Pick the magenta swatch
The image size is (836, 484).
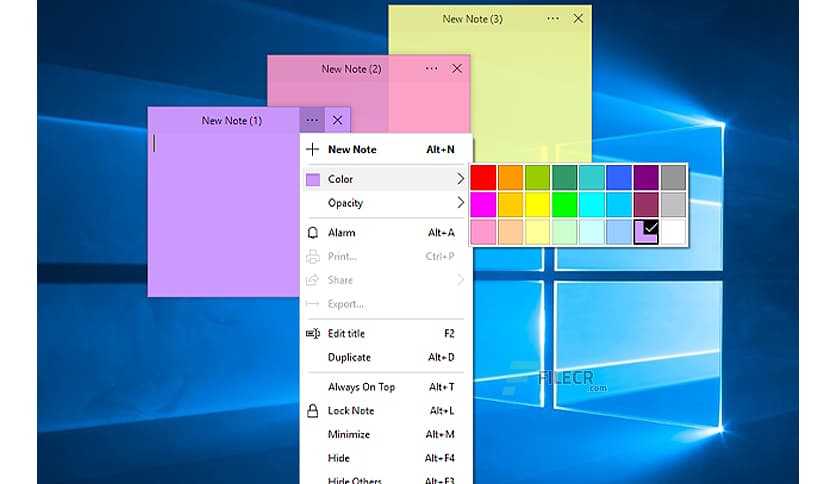(x=484, y=205)
